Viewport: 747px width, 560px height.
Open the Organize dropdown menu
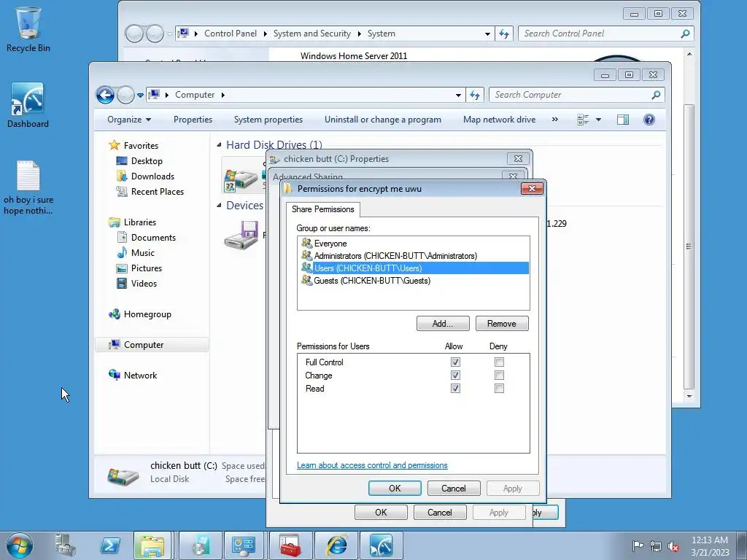tap(129, 120)
